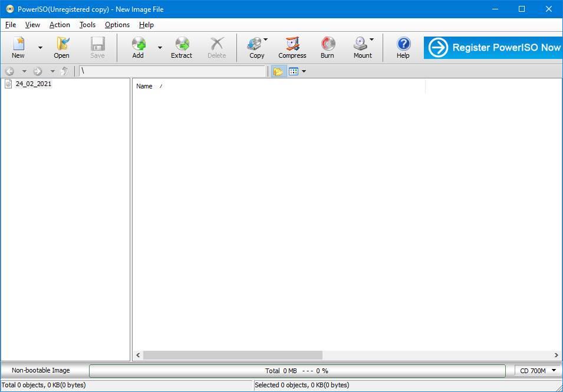The width and height of the screenshot is (563, 392).
Task: Click the Selected 0 objects status text
Action: [302, 385]
